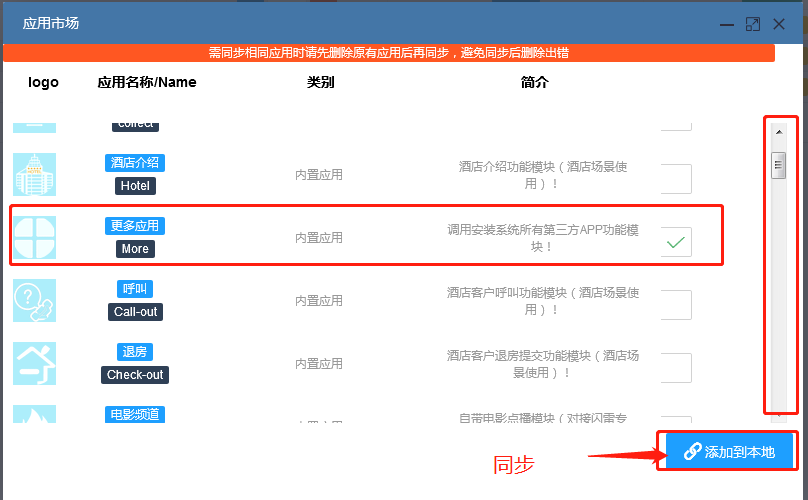Tick the checkbox for 酒店介绍 Hotel
Viewport: 808px width, 500px height.
676,179
